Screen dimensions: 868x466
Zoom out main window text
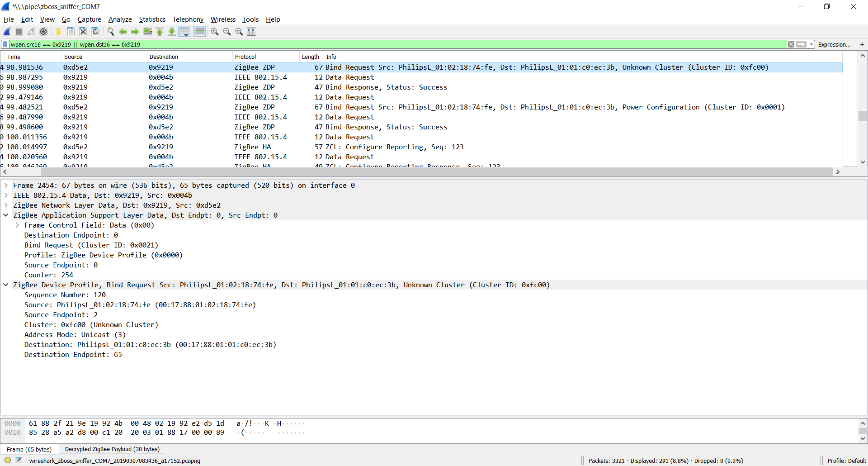[227, 32]
